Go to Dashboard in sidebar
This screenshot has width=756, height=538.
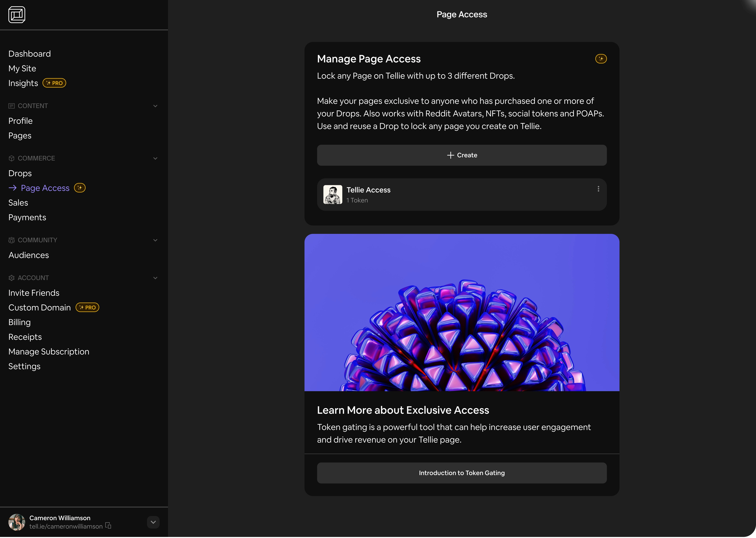coord(30,54)
